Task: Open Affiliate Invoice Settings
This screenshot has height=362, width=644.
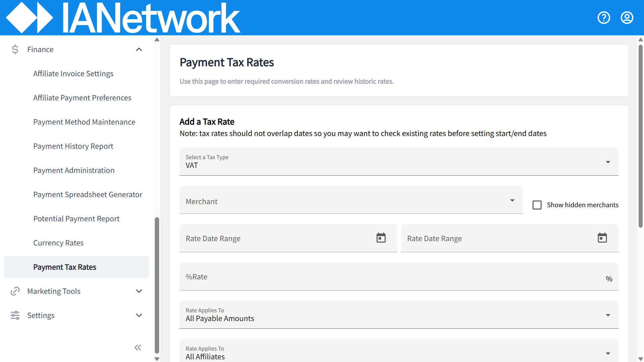Action: (x=73, y=74)
